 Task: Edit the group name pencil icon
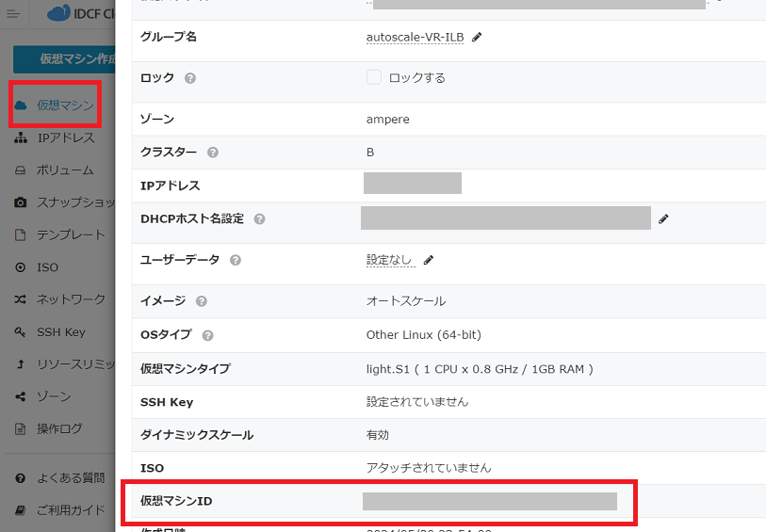(x=477, y=37)
